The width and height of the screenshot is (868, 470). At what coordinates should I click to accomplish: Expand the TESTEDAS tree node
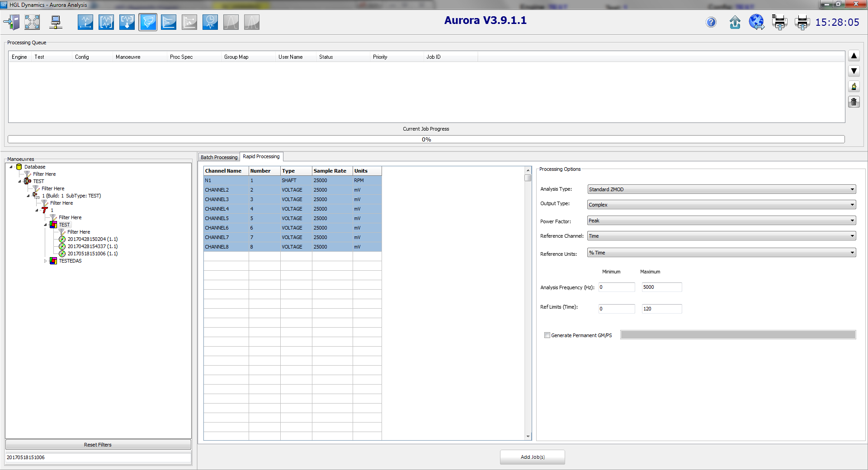pos(46,261)
